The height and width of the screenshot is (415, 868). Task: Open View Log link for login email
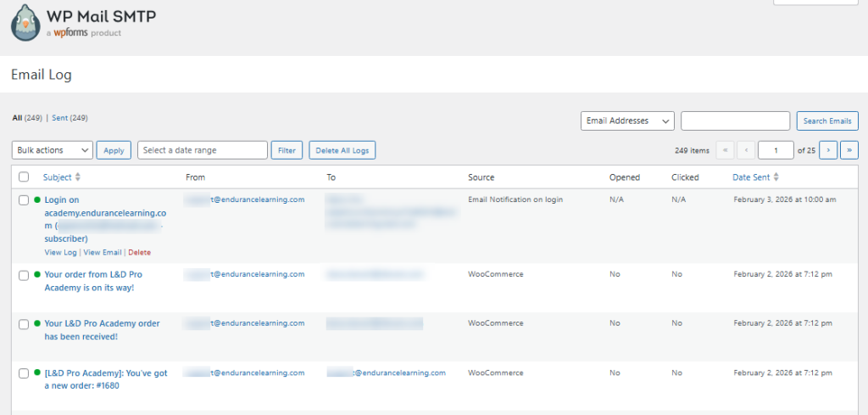60,252
